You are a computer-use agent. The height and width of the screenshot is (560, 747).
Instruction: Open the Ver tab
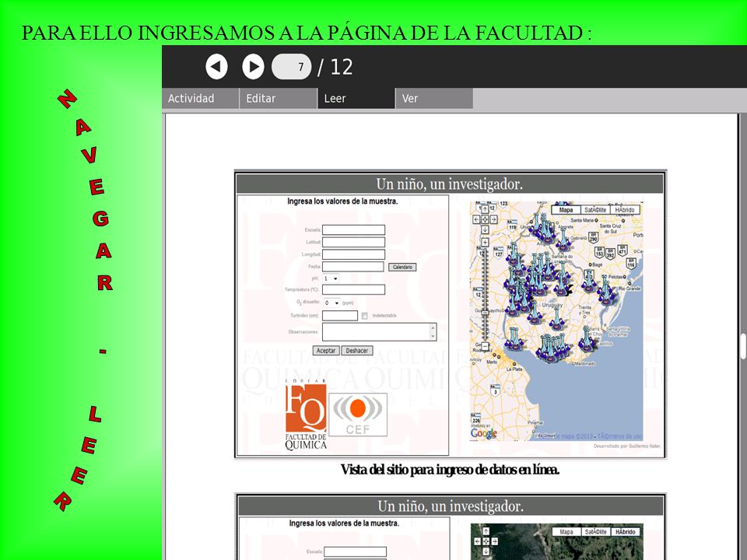tap(434, 99)
